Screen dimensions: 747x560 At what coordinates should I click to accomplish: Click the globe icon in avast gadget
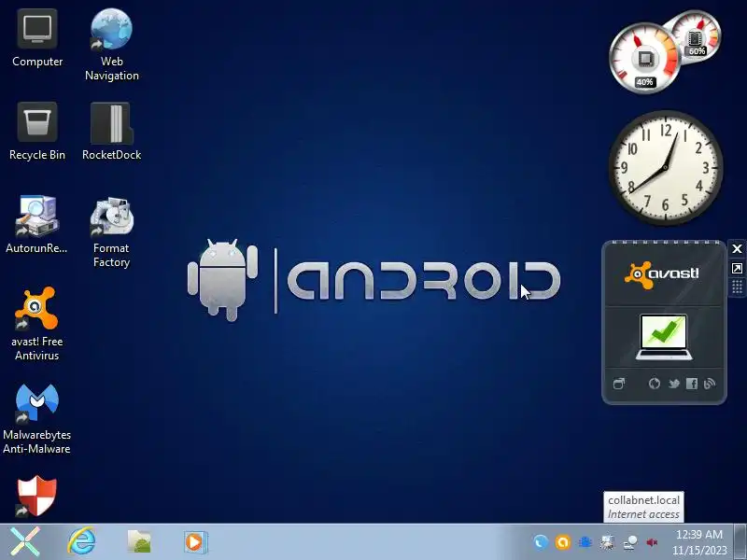655,384
